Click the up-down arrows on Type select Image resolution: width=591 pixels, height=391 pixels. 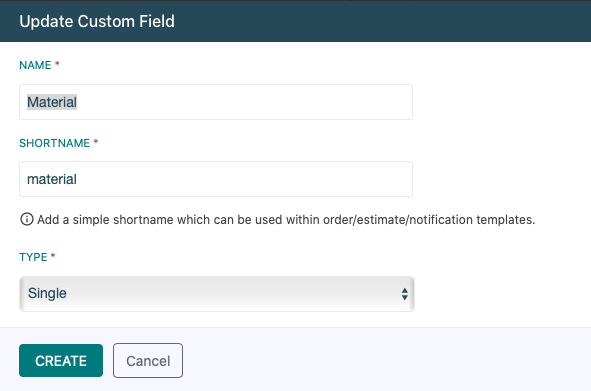coord(404,294)
